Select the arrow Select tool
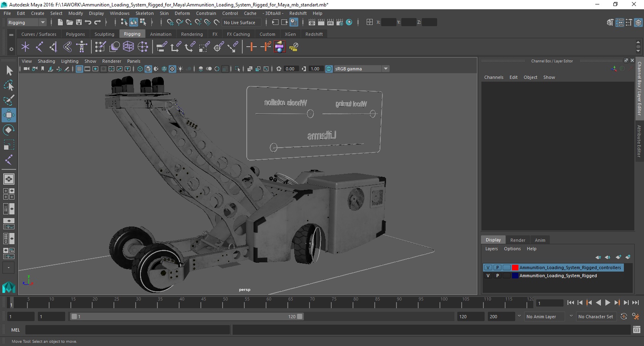The height and width of the screenshot is (346, 644). coord(9,70)
